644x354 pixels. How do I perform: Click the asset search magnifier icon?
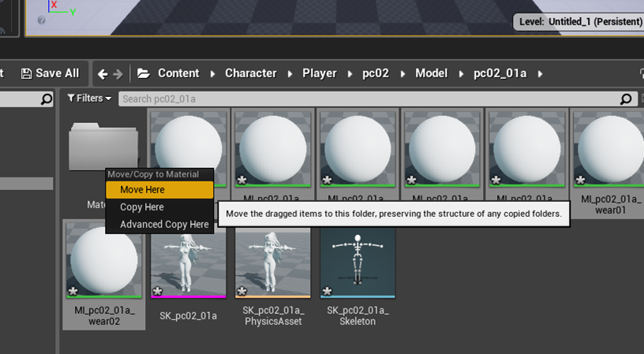626,99
